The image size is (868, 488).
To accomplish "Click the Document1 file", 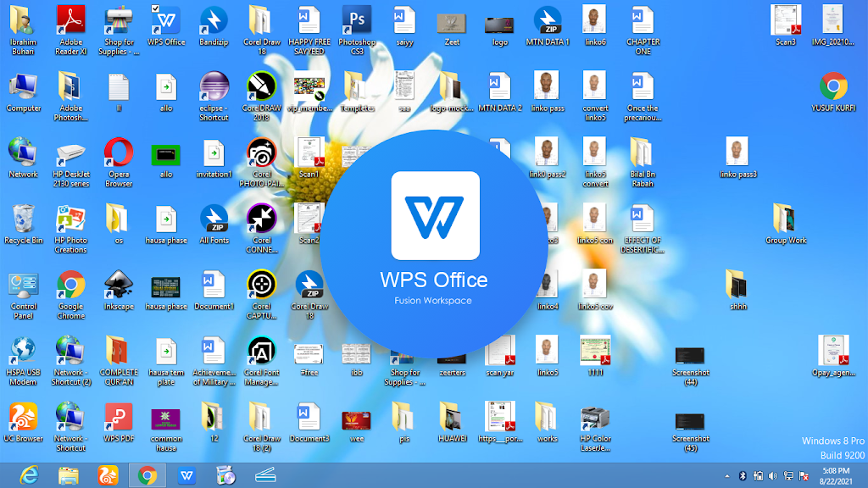I will point(214,286).
